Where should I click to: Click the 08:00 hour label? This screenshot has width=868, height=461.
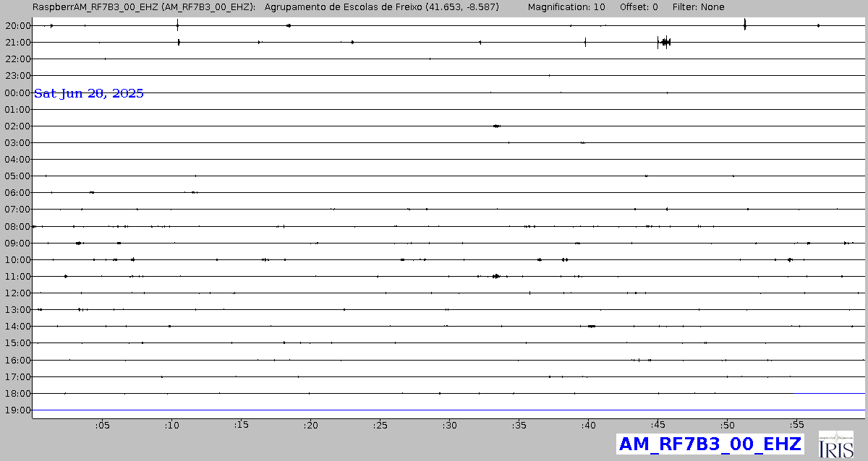(17, 226)
